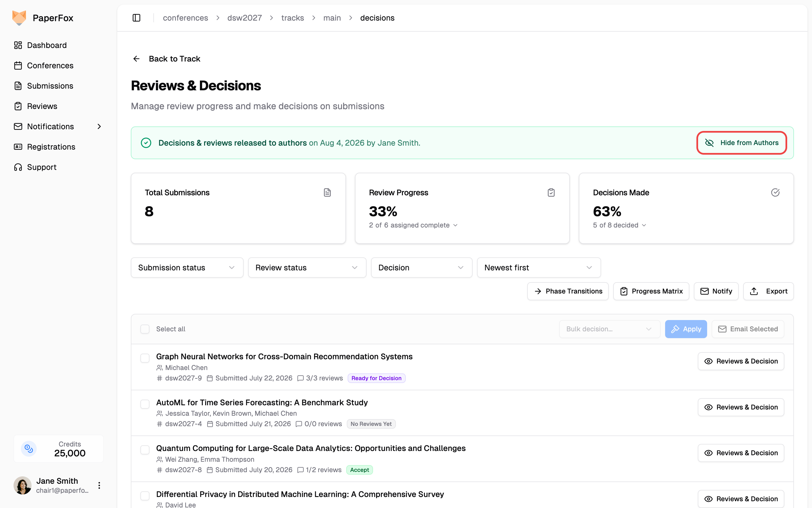Open the Progress Matrix

click(651, 291)
